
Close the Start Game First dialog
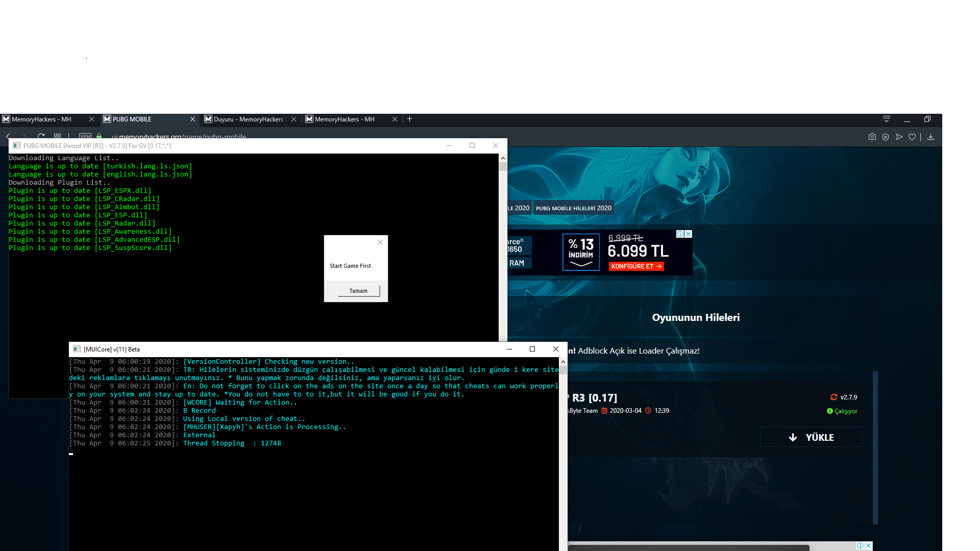(x=380, y=242)
